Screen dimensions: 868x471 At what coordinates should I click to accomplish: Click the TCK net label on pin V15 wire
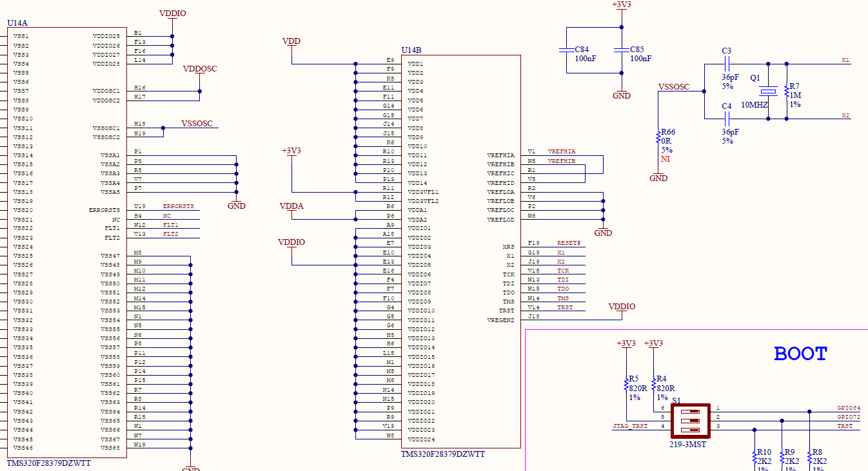point(563,271)
